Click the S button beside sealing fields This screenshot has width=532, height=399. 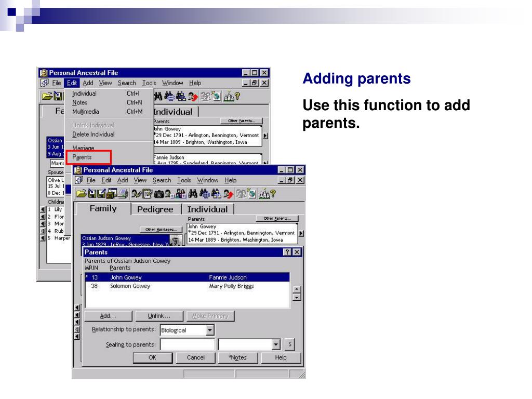pyautogui.click(x=290, y=344)
